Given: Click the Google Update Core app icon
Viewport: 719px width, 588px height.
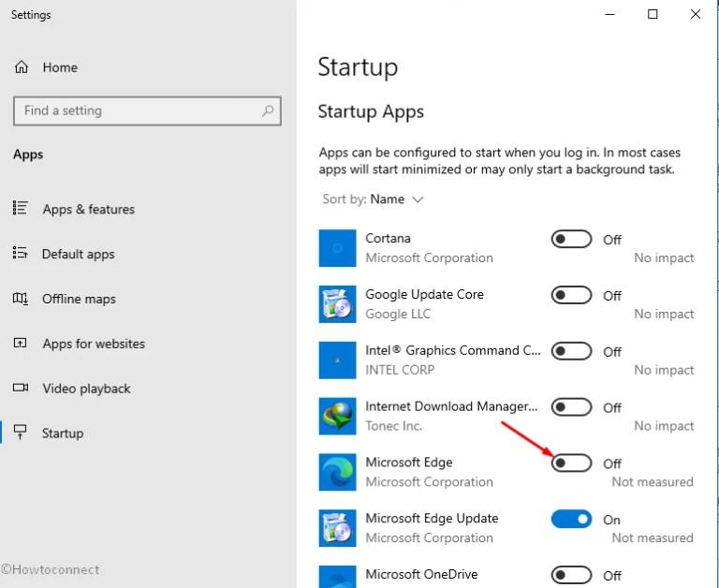Looking at the screenshot, I should (x=337, y=304).
